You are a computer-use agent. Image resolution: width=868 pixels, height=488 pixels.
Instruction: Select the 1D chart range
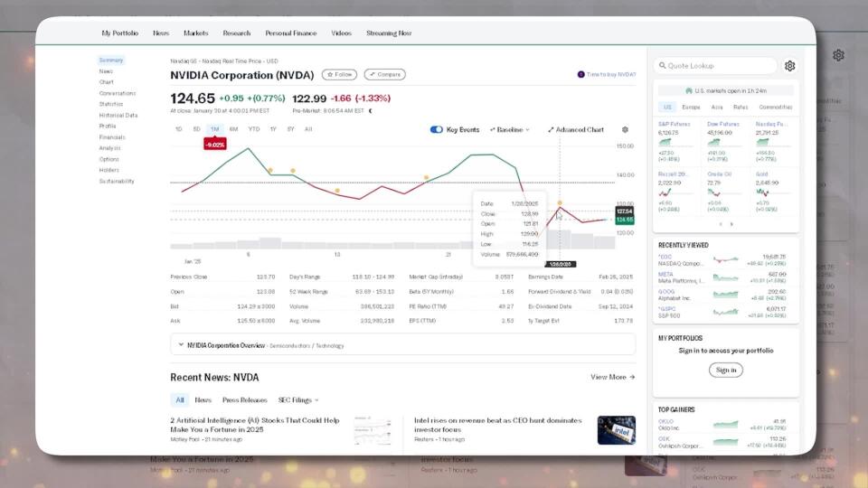click(179, 129)
